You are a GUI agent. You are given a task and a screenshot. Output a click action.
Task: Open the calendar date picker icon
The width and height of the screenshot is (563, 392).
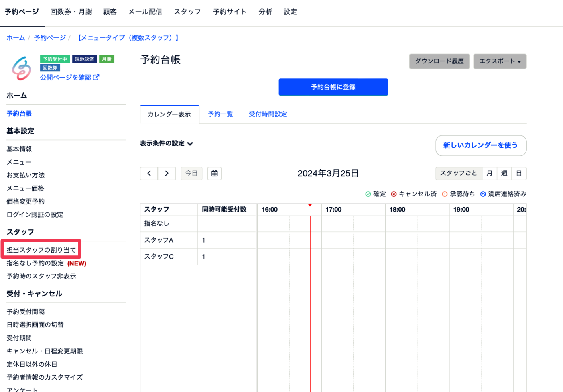click(x=215, y=173)
